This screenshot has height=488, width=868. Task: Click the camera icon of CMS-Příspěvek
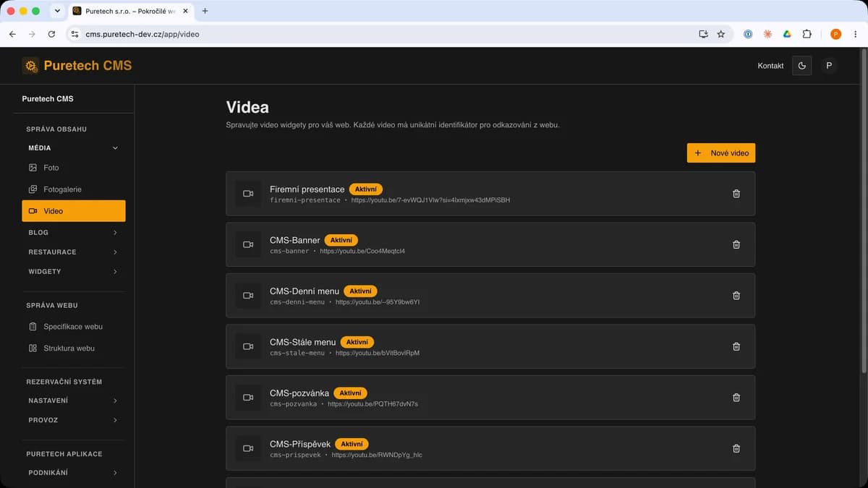pos(248,448)
